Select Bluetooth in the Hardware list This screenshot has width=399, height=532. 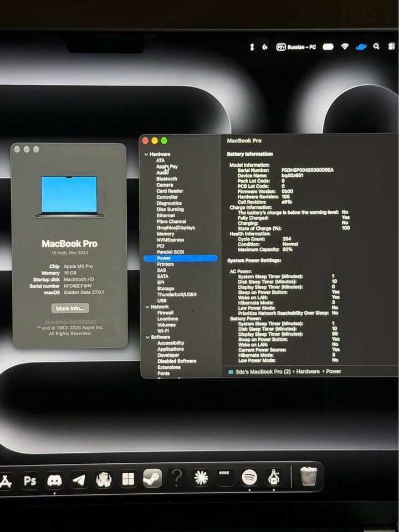coord(167,179)
